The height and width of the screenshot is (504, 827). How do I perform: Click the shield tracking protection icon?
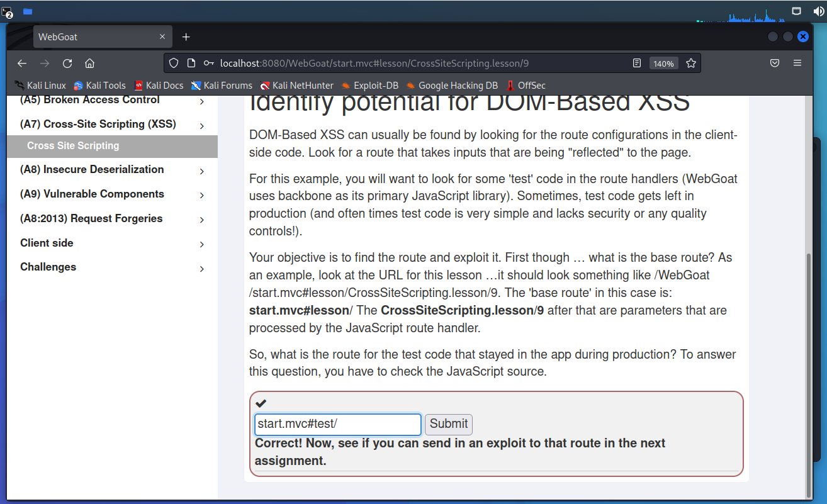point(174,63)
